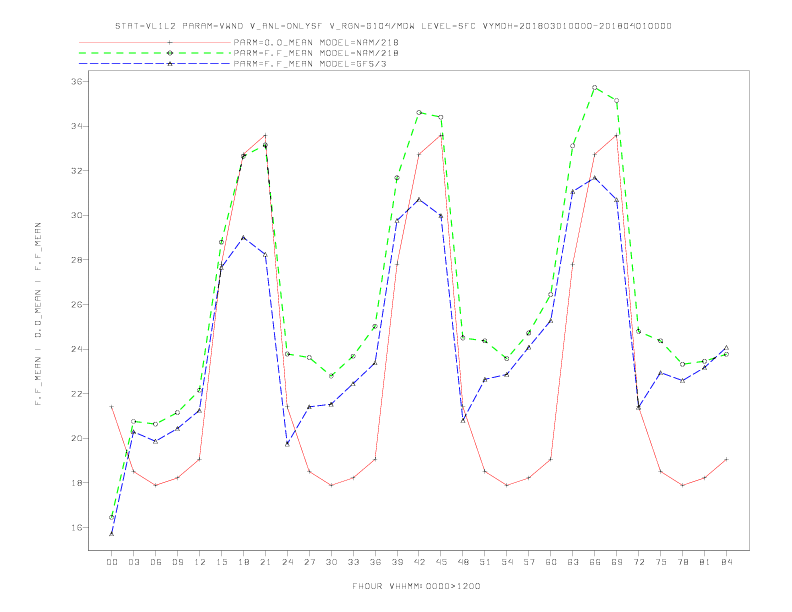Click the x-axis tick label 09

click(x=177, y=562)
